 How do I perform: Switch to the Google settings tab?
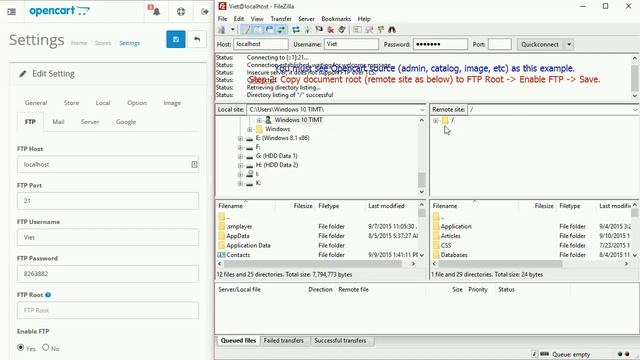126,122
